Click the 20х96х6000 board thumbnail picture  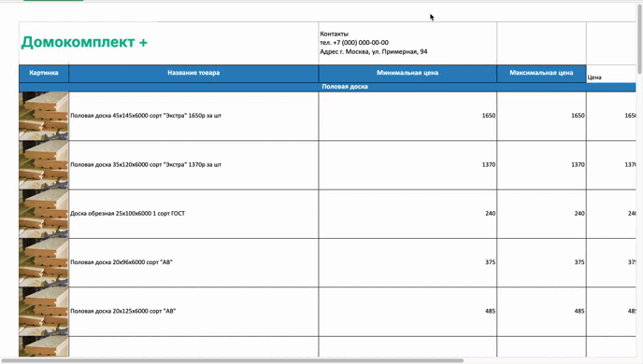point(44,262)
